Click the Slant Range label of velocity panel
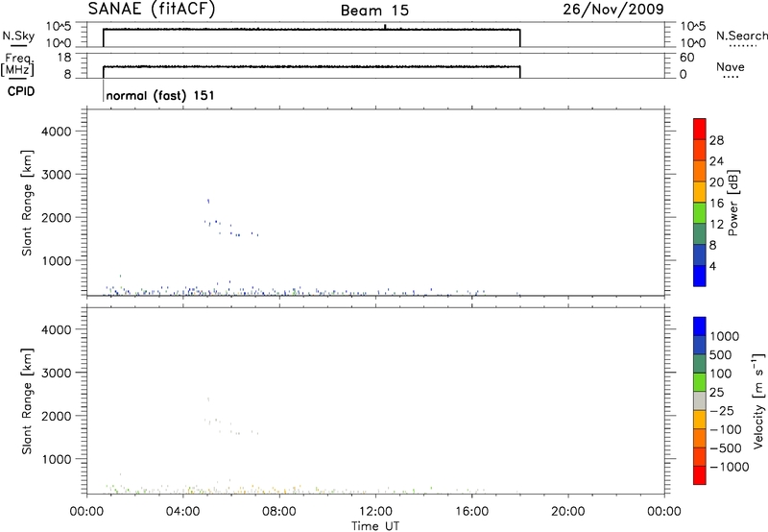 pos(28,401)
